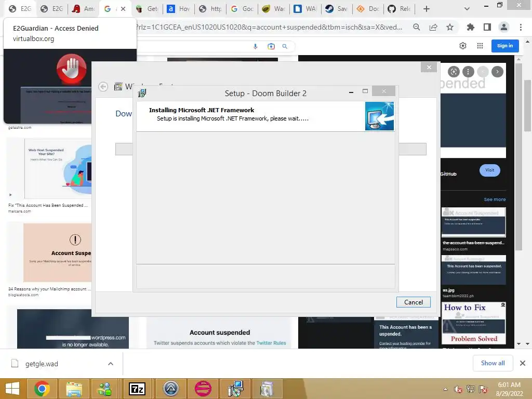Go back in the Windows Features dialog
Viewport: 532px width, 399px height.
(x=103, y=87)
